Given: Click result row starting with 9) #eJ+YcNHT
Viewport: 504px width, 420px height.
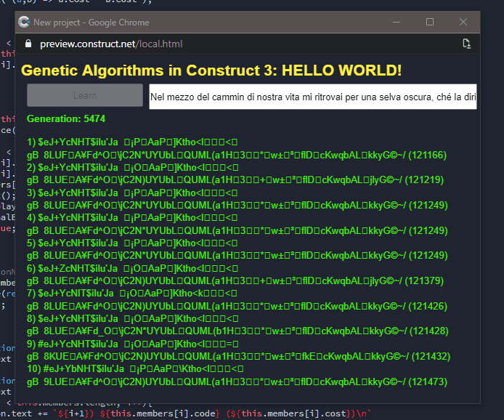Looking at the screenshot, I should (133, 344).
